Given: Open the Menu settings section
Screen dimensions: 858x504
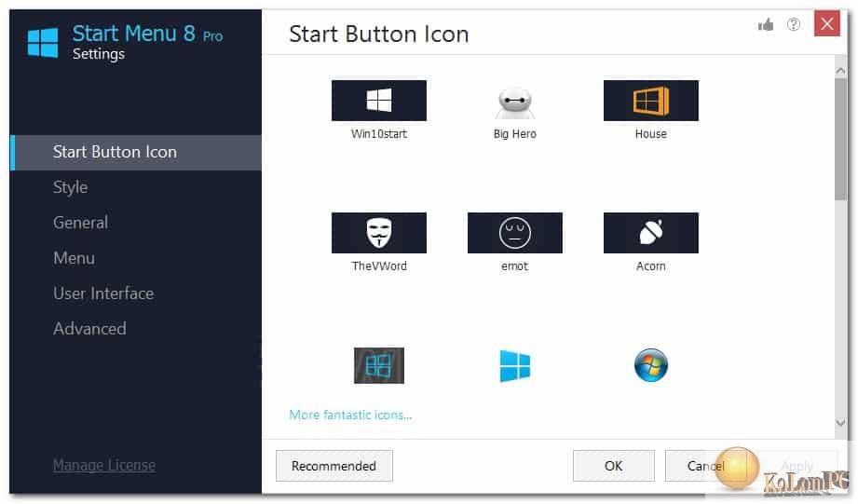Looking at the screenshot, I should pyautogui.click(x=74, y=258).
